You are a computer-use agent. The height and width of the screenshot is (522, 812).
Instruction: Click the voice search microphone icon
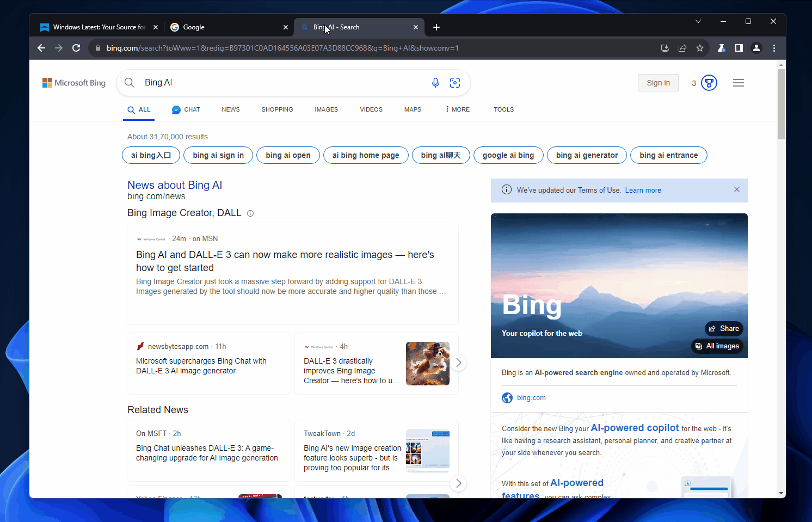[435, 82]
